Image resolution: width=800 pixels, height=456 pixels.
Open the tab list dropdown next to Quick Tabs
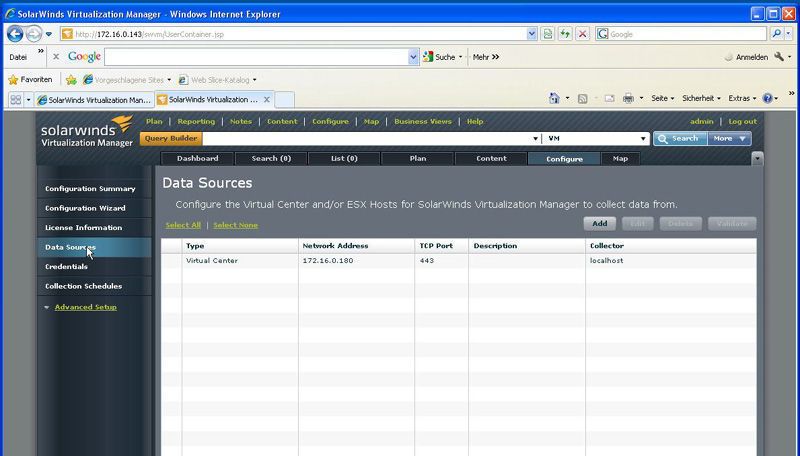click(x=29, y=99)
